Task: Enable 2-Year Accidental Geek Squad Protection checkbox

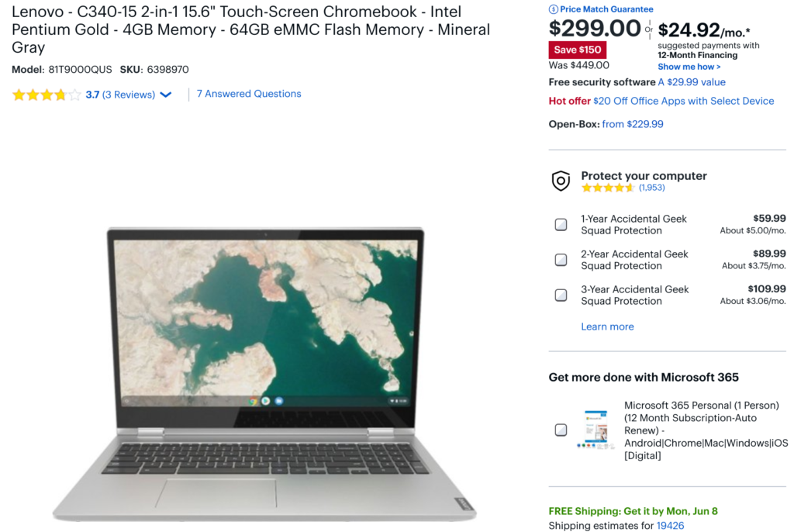Action: click(561, 260)
